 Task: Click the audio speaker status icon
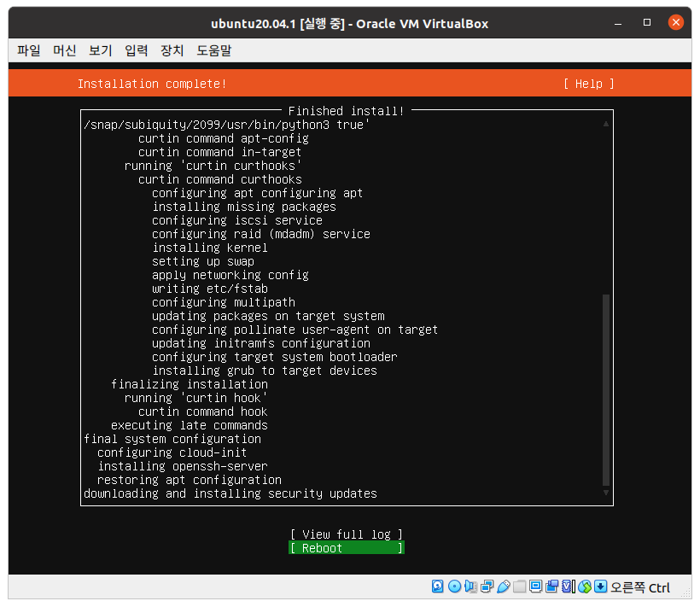(470, 586)
